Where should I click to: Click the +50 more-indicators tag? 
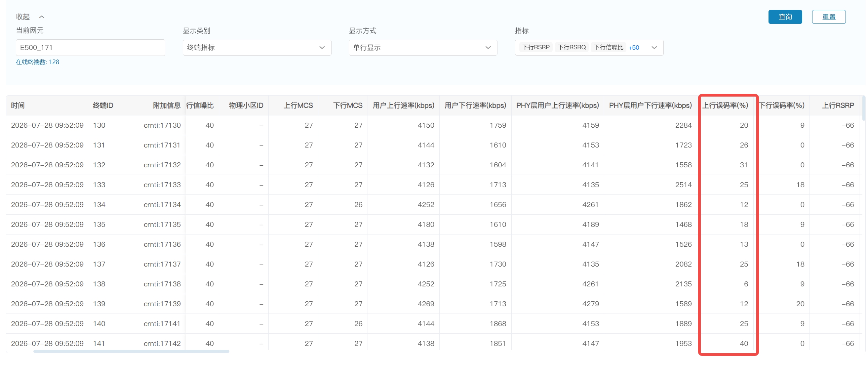[633, 48]
